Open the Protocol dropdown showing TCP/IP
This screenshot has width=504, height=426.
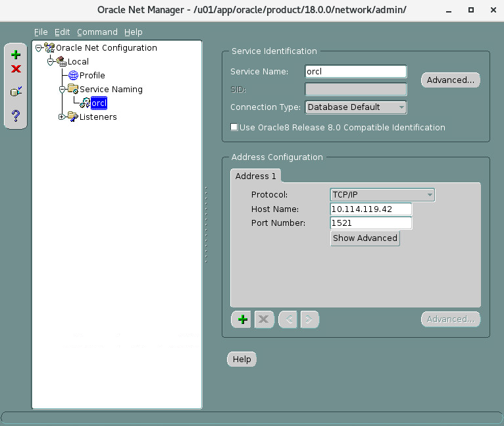tap(382, 195)
